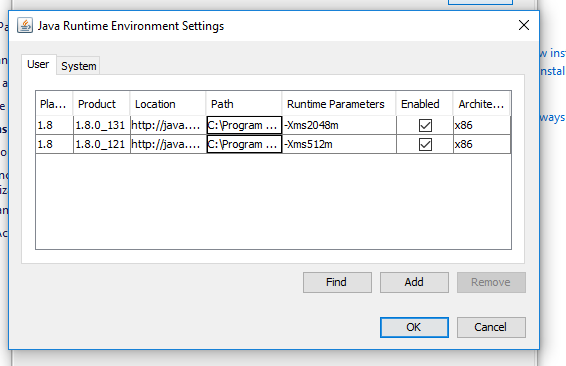Switch to the System tab
The width and height of the screenshot is (566, 366).
pyautogui.click(x=79, y=66)
